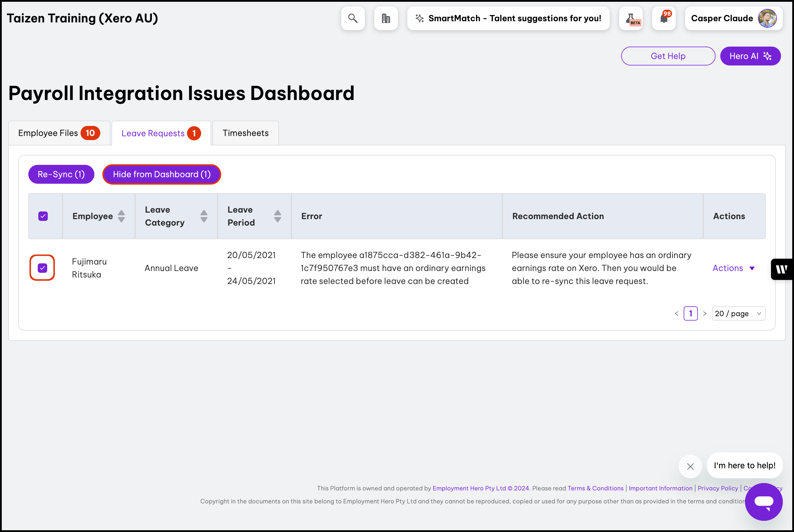Click the Re-Sync (1) button
Image resolution: width=794 pixels, height=532 pixels.
pos(61,174)
